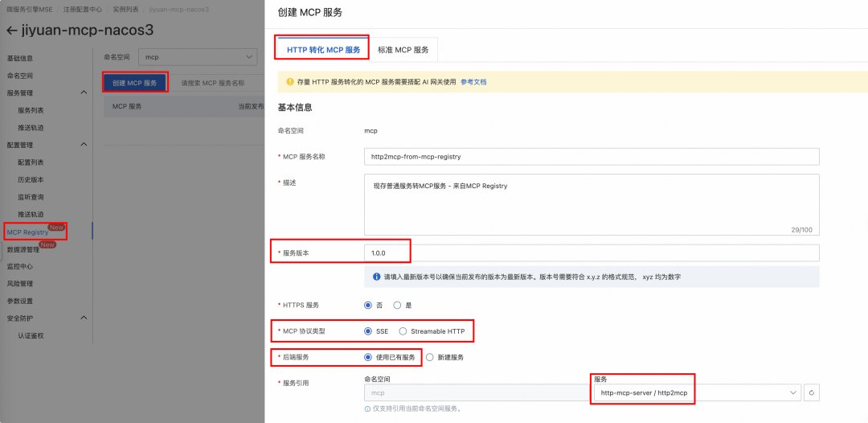Click the refresh icon next to service dropdown
The image size is (868, 423).
pyautogui.click(x=812, y=392)
